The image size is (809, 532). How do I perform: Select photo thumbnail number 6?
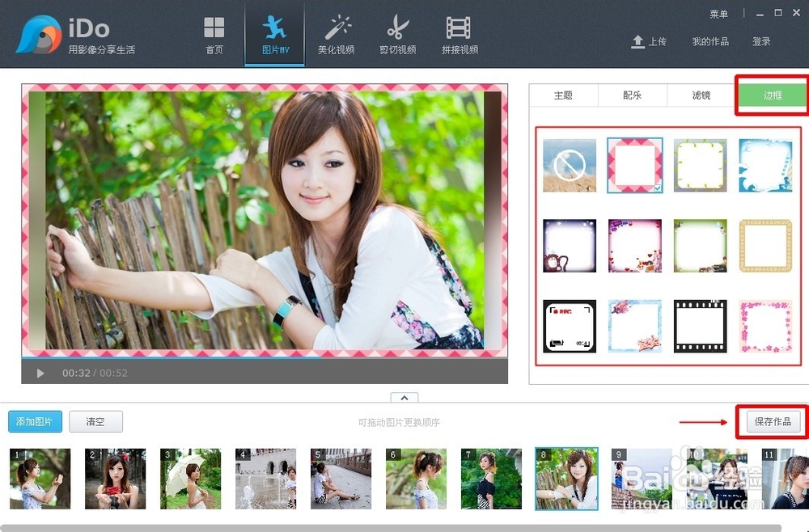(x=416, y=479)
